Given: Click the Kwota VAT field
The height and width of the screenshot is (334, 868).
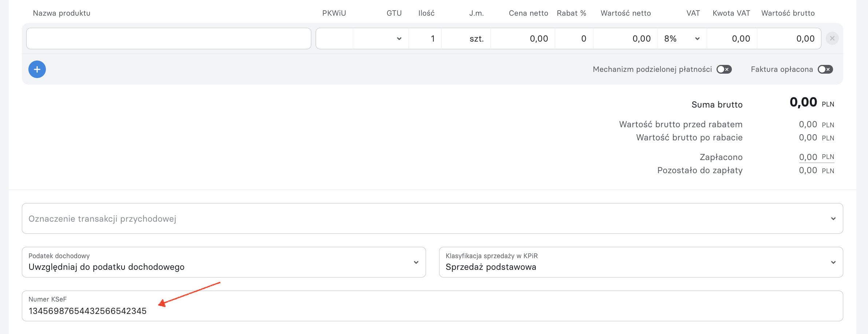Looking at the screenshot, I should tap(732, 39).
